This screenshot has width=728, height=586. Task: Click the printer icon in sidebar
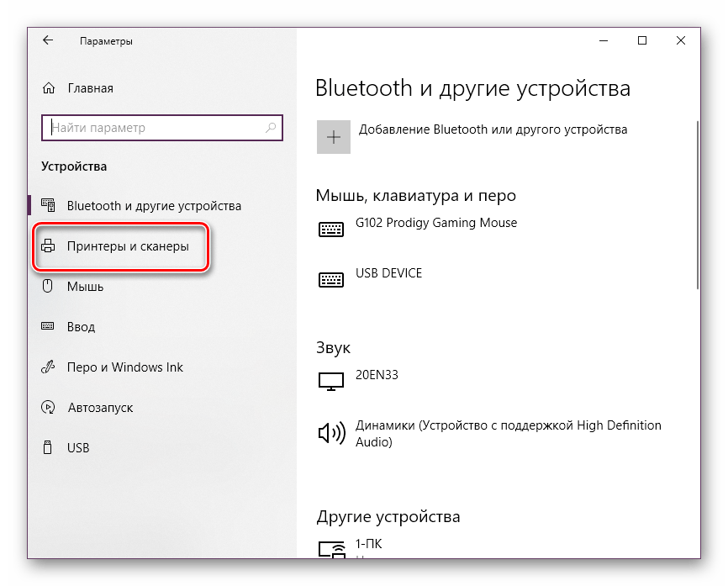point(49,246)
